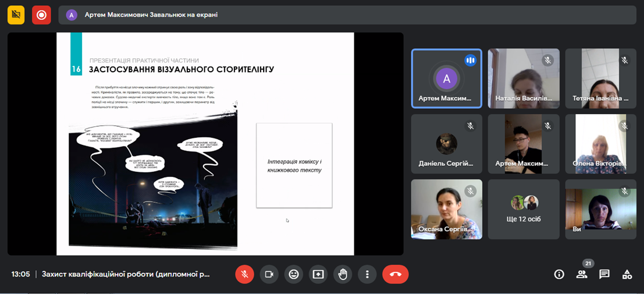Open the three-dot more options menu

tap(367, 274)
